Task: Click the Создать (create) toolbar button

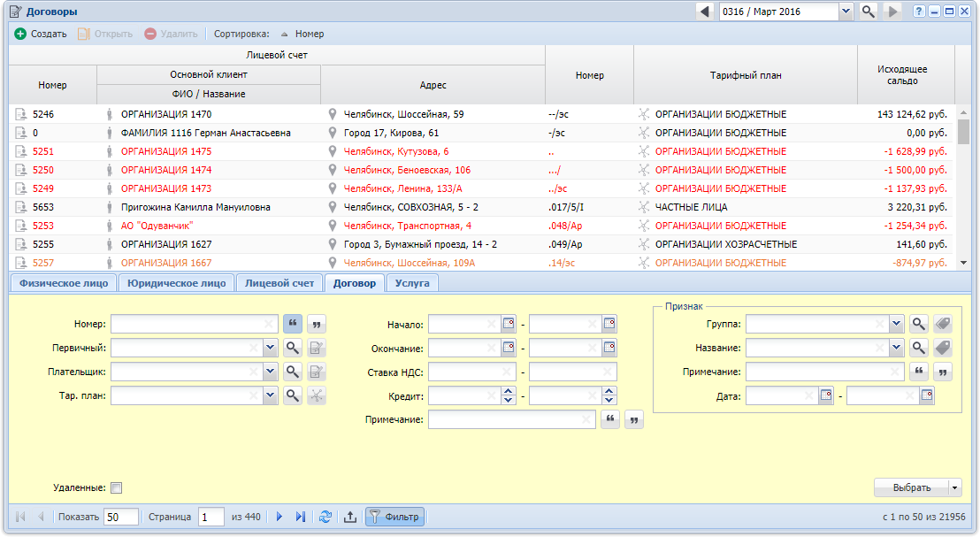Action: tap(41, 34)
